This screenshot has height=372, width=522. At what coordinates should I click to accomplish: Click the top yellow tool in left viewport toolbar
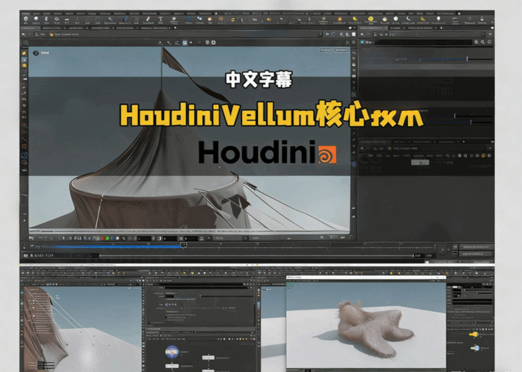24,53
